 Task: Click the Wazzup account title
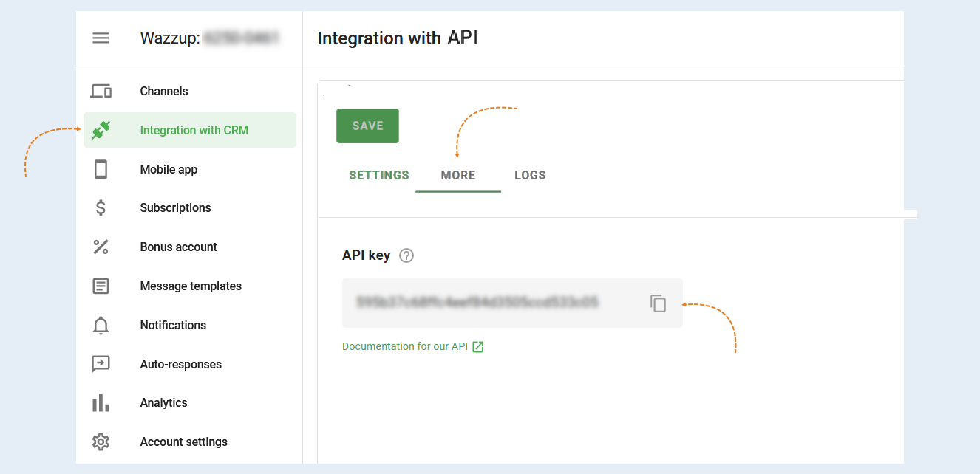tap(209, 38)
